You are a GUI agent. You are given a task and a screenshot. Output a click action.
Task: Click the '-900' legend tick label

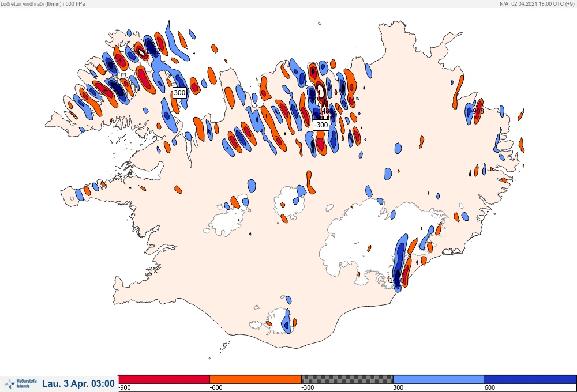click(125, 387)
